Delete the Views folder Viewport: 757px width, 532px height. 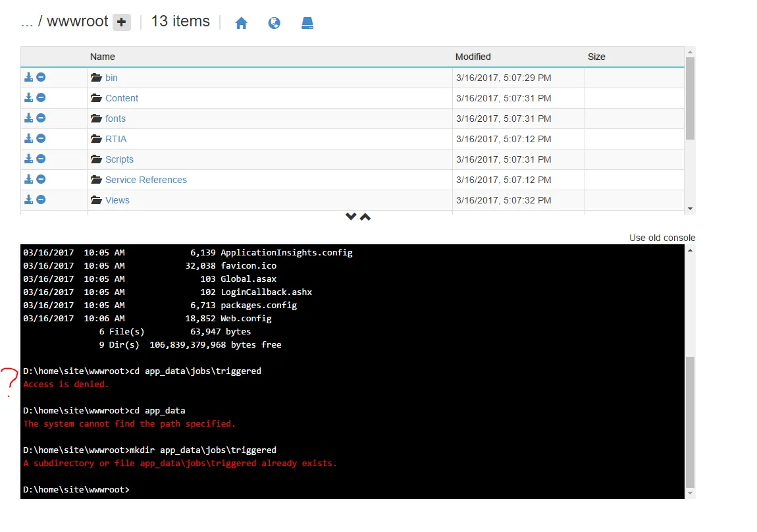click(x=41, y=199)
